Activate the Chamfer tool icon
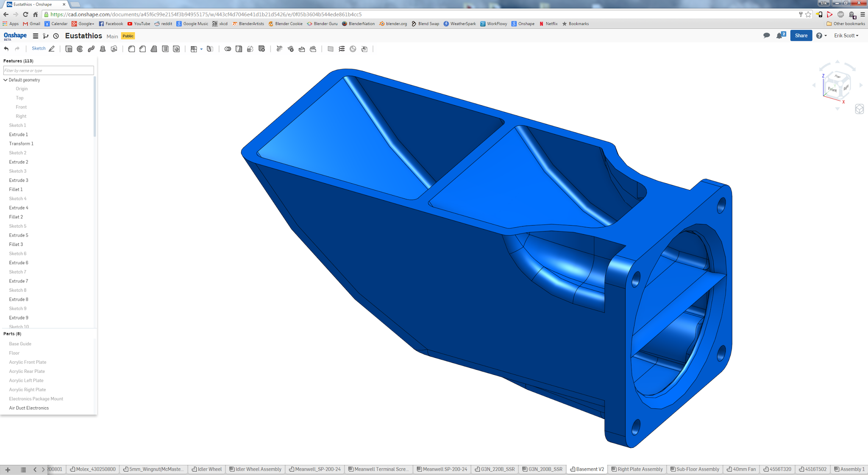 143,49
